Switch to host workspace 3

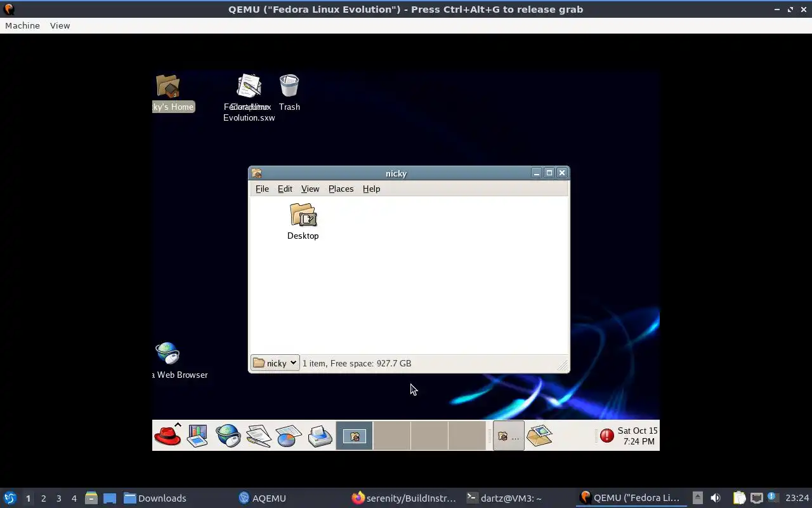coord(59,498)
